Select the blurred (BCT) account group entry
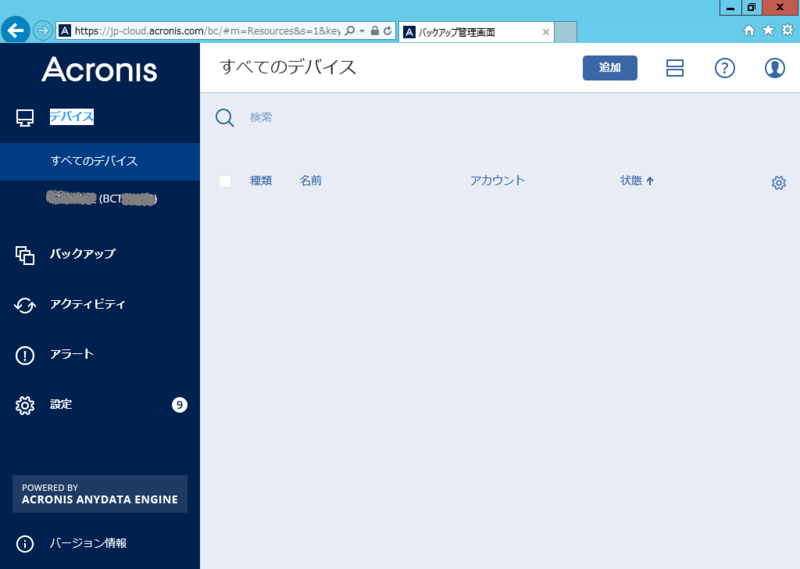Image resolution: width=800 pixels, height=569 pixels. (102, 199)
